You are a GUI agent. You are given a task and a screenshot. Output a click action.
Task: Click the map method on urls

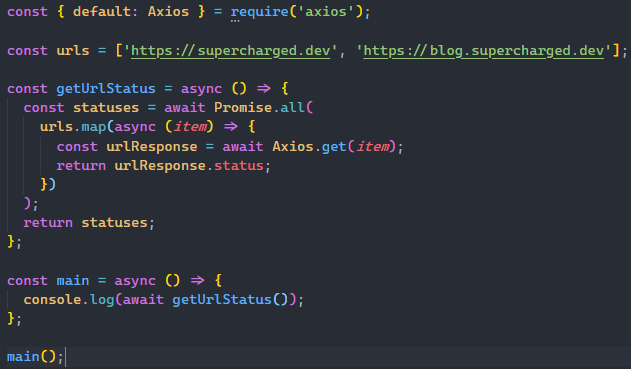click(x=93, y=127)
